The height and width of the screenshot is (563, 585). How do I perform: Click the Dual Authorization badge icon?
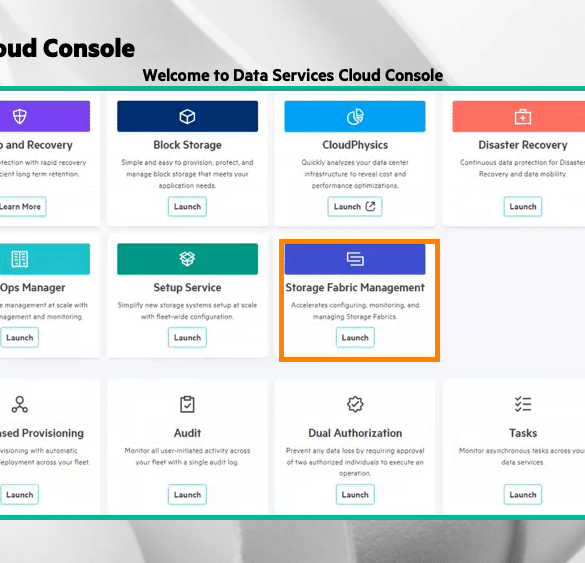pos(355,404)
